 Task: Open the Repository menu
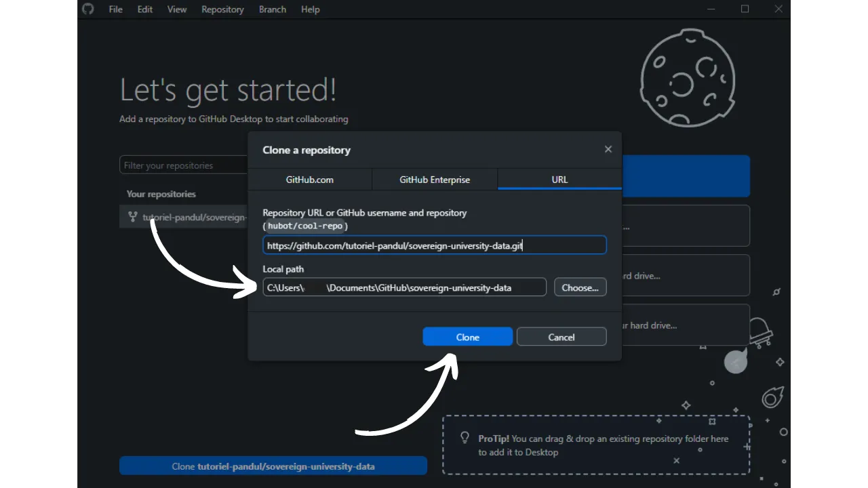[x=222, y=9]
